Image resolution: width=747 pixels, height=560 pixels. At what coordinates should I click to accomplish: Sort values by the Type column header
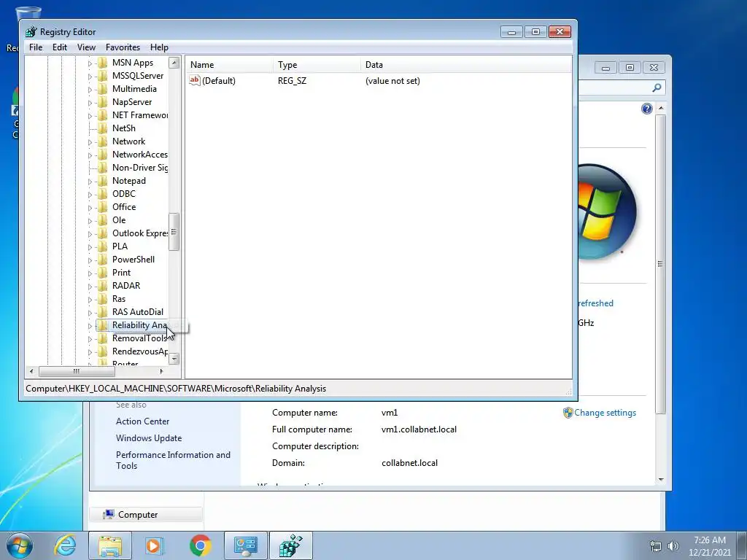point(317,65)
